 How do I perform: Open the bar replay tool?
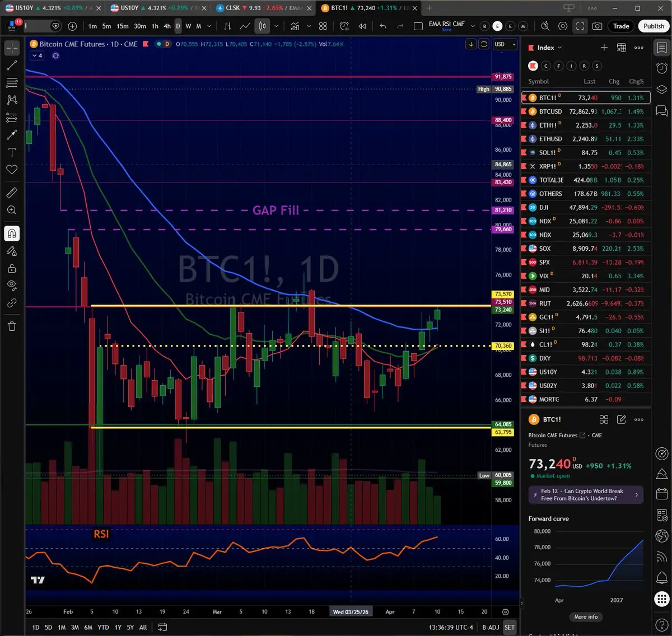click(362, 26)
